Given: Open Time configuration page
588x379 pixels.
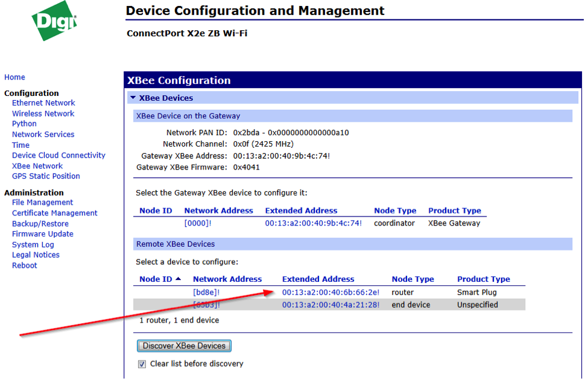Looking at the screenshot, I should coord(21,145).
